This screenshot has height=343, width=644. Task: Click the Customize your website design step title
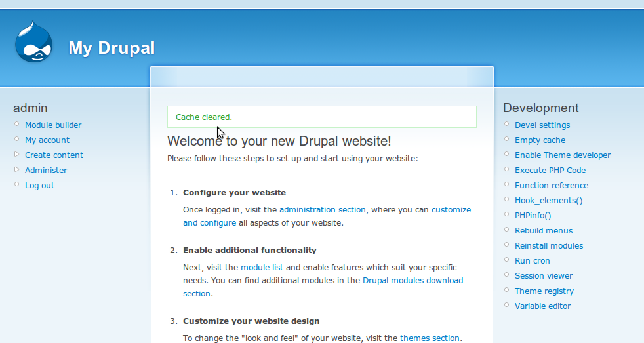251,321
